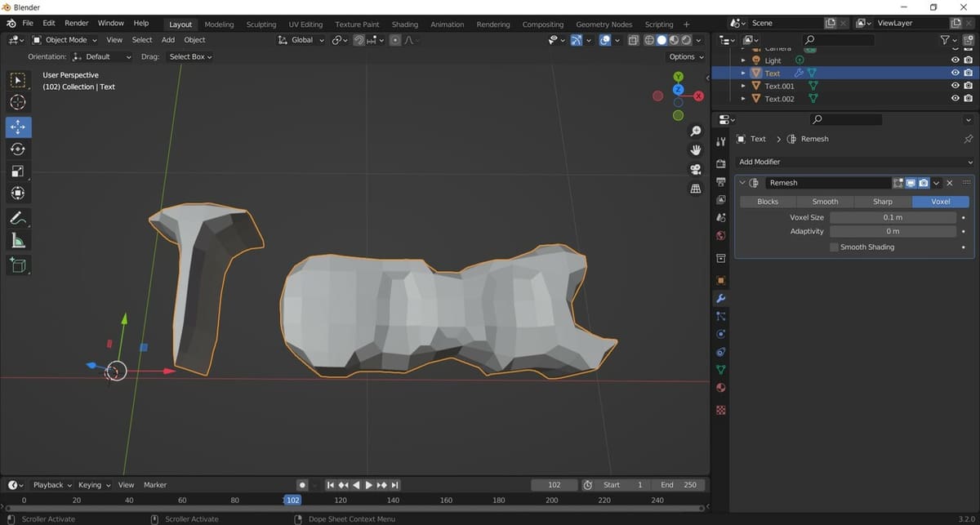980x525 pixels.
Task: Activate the Move tool
Action: coord(18,127)
